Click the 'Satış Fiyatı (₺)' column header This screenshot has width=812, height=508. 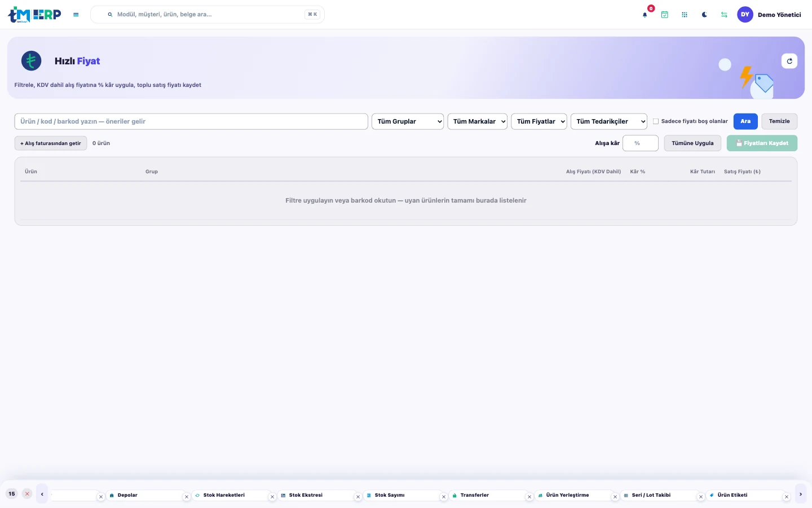[742, 172]
